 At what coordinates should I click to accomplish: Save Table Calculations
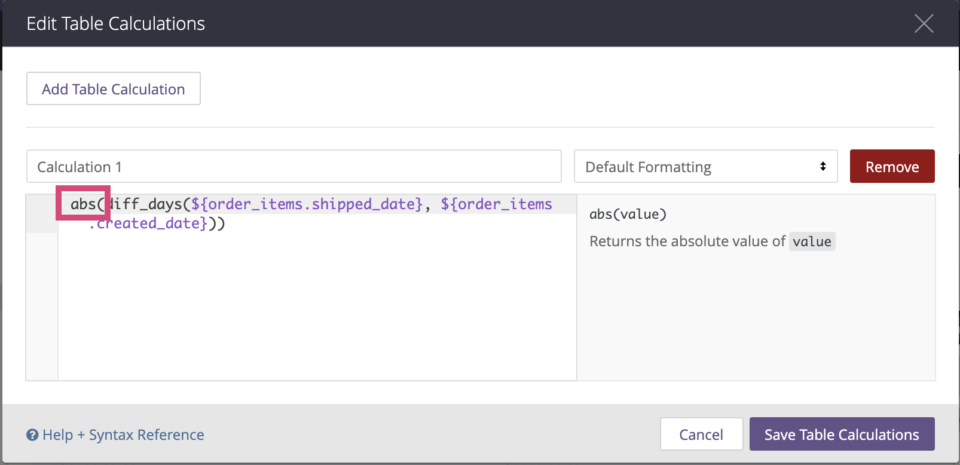coord(841,435)
